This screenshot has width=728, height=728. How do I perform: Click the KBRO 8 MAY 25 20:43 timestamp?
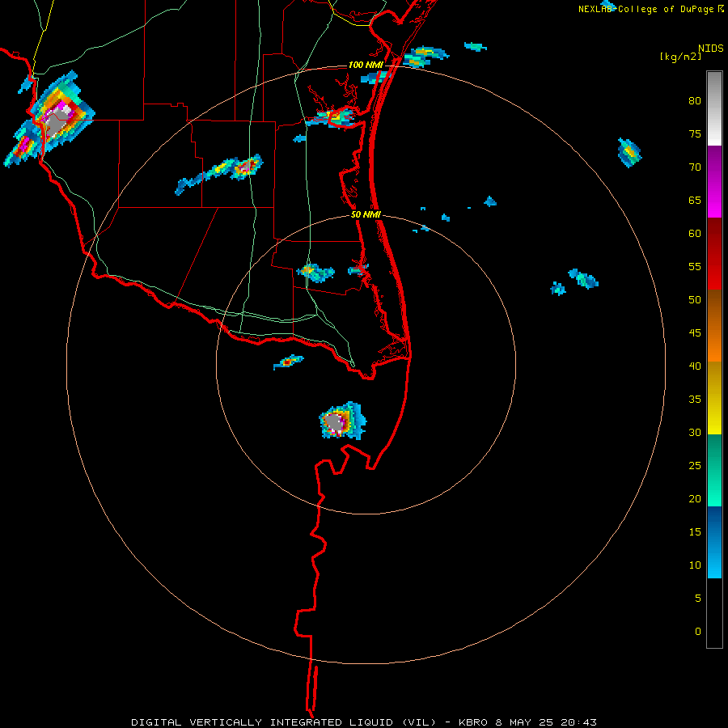(527, 722)
